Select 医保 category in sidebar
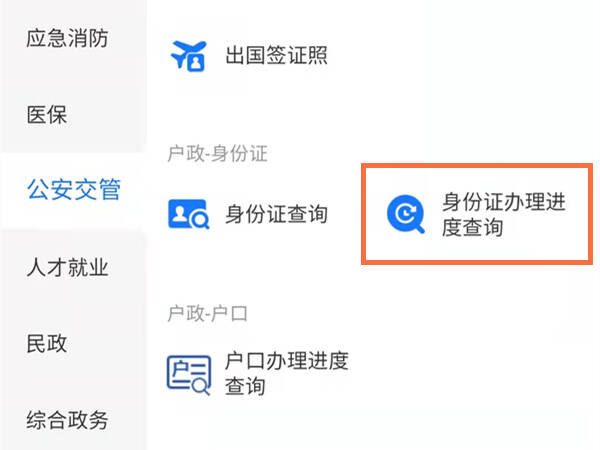The height and width of the screenshot is (450, 600). [x=47, y=114]
